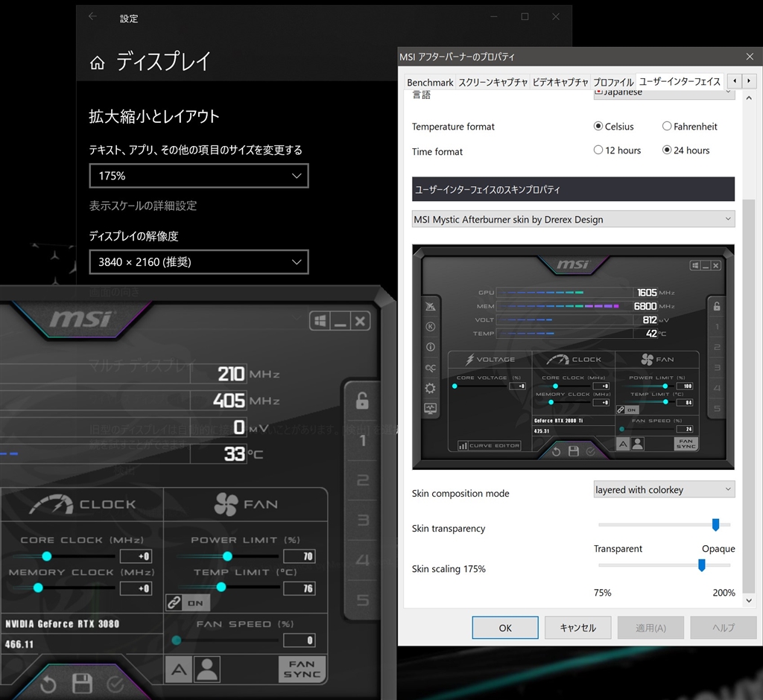The image size is (763, 700).
Task: Click the home icon in Settings window
Action: tap(98, 63)
